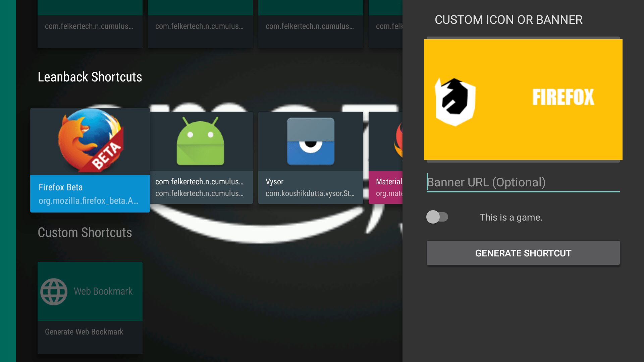Select the pink Material card label
The height and width of the screenshot is (362, 644).
385,187
